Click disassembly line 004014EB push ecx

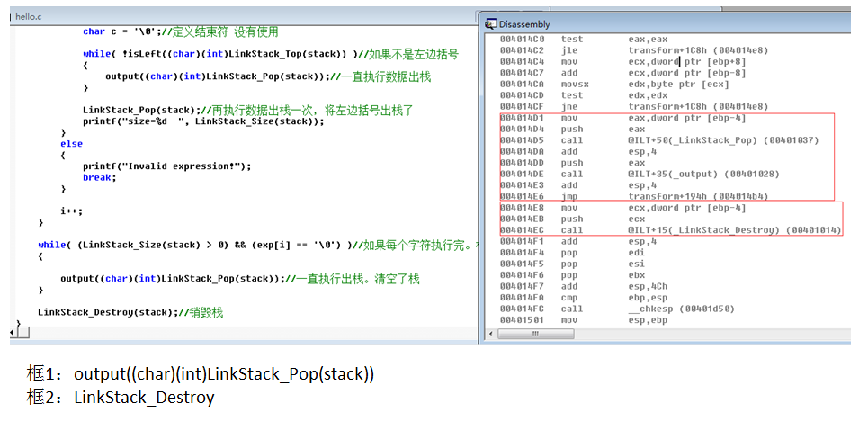click(x=572, y=219)
